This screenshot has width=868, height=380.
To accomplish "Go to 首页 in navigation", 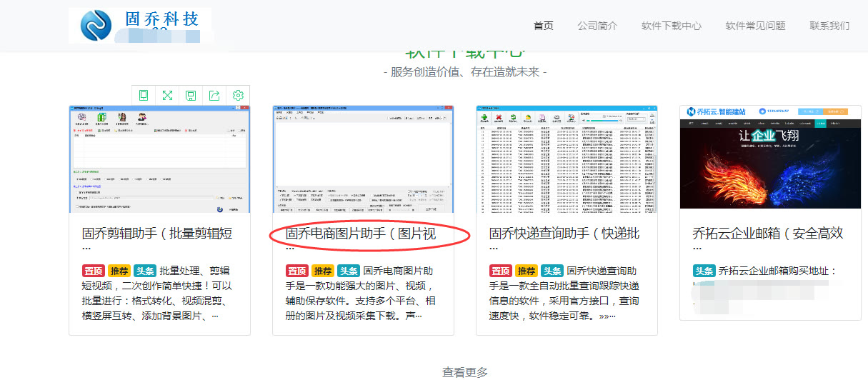I will point(544,26).
